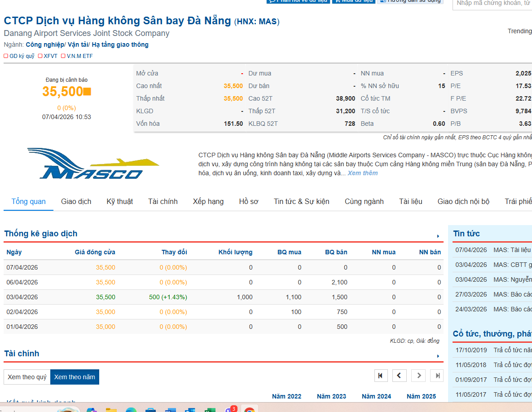Toggle the V.N.M ETF checkbox
The width and height of the screenshot is (532, 412).
coord(63,56)
